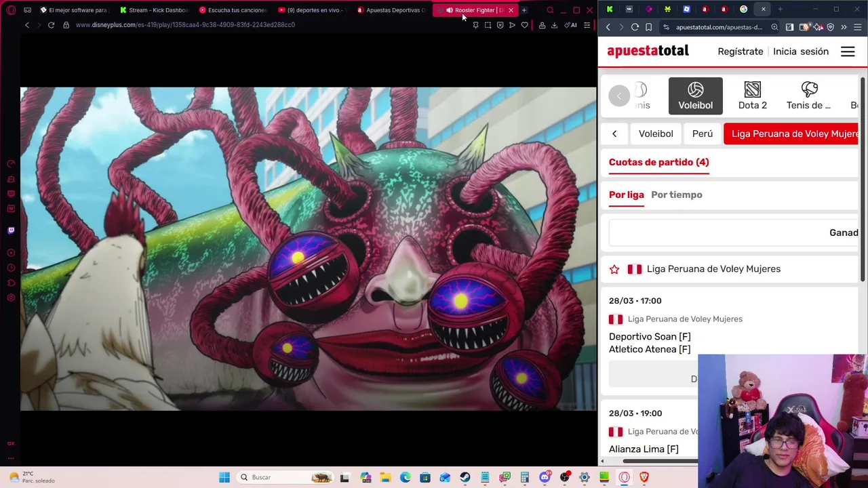Open the shield extension icon in right browser
Image resolution: width=868 pixels, height=488 pixels.
click(x=830, y=27)
